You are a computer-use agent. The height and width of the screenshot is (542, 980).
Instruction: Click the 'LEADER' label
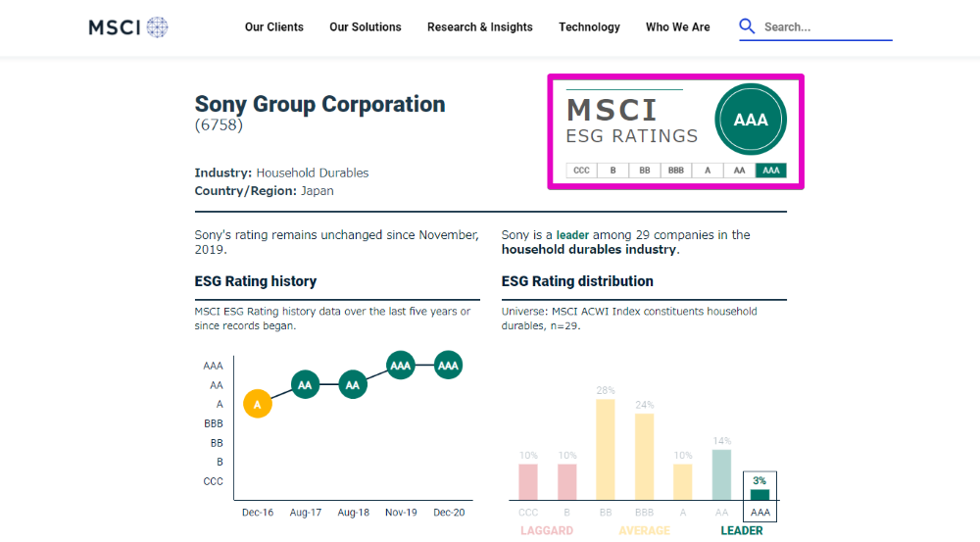click(741, 531)
